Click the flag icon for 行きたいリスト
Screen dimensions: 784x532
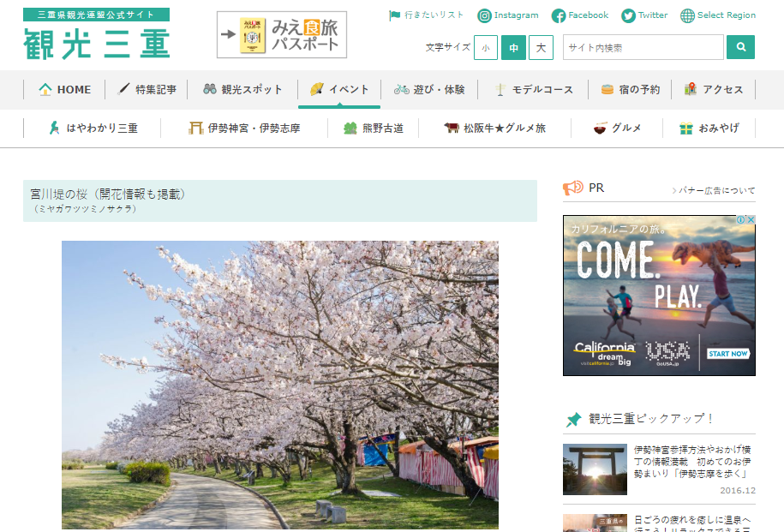coord(394,15)
